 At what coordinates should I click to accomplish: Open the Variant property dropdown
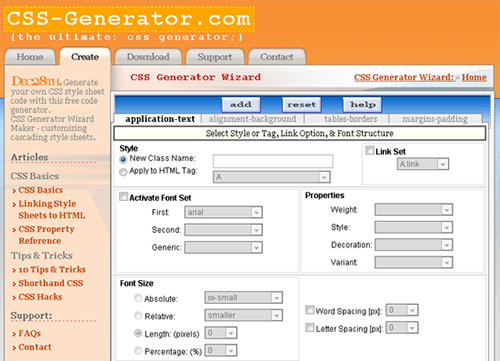pyautogui.click(x=414, y=263)
